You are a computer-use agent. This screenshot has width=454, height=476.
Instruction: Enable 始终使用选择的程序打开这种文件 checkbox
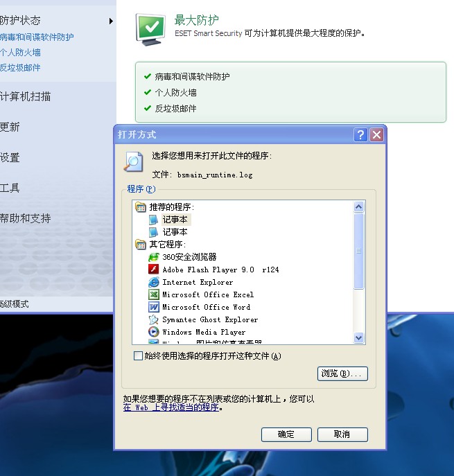click(138, 355)
